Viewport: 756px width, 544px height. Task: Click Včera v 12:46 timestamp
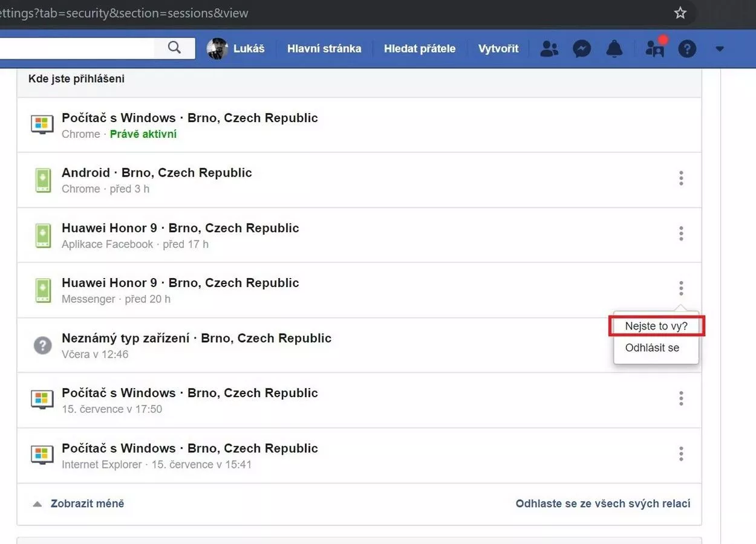point(95,354)
